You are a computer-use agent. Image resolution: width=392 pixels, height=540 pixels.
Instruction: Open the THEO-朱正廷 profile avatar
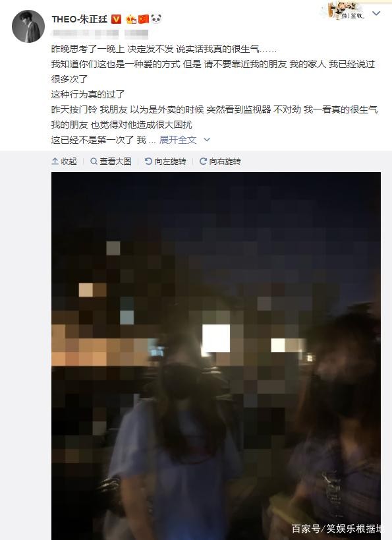(x=28, y=26)
